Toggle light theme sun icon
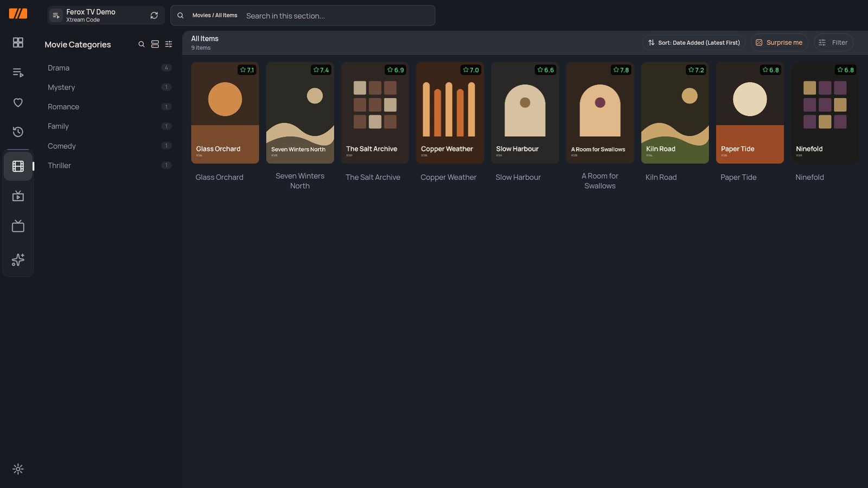 (x=18, y=469)
